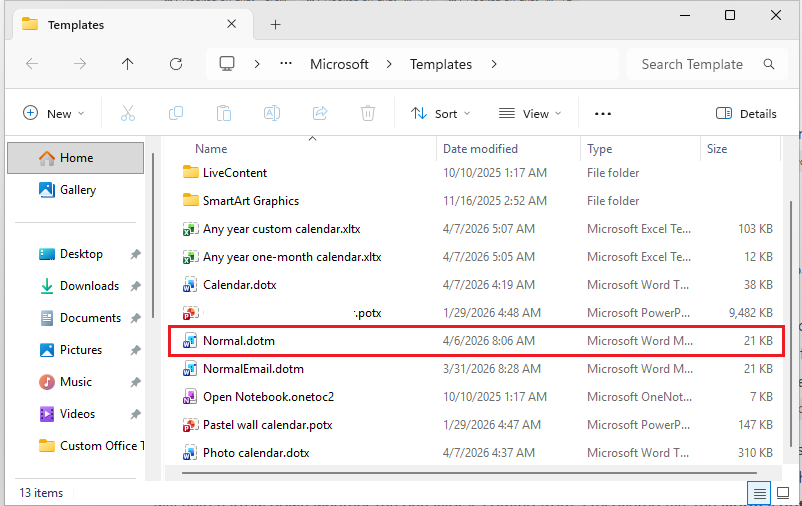This screenshot has width=802, height=506.
Task: Click the SmartArt Graphics folder icon
Action: click(191, 201)
